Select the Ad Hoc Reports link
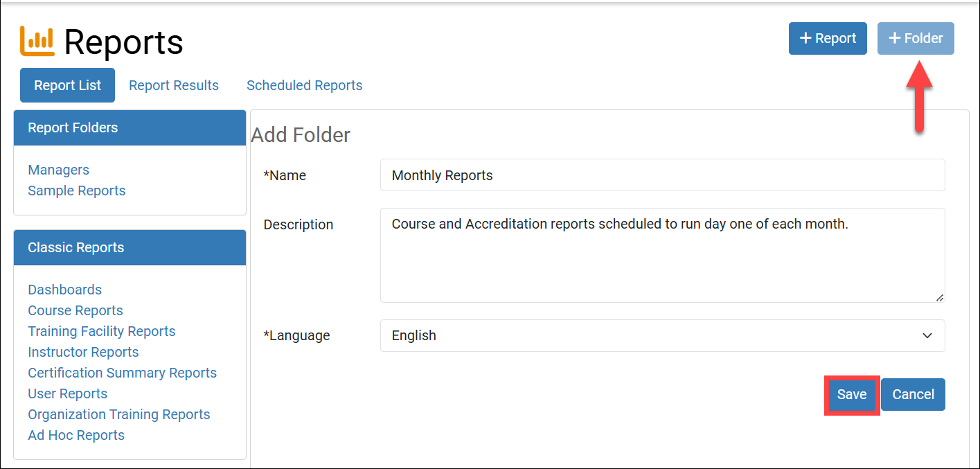This screenshot has height=469, width=980. pyautogui.click(x=76, y=435)
